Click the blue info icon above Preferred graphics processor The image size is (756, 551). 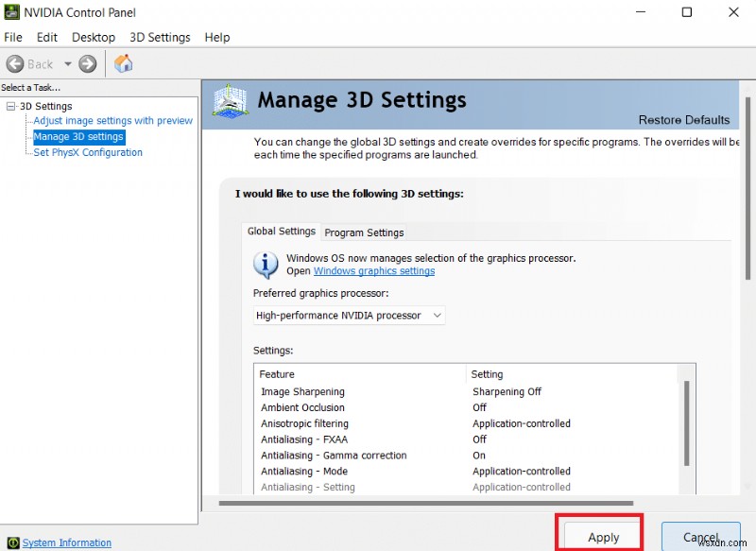coord(266,265)
